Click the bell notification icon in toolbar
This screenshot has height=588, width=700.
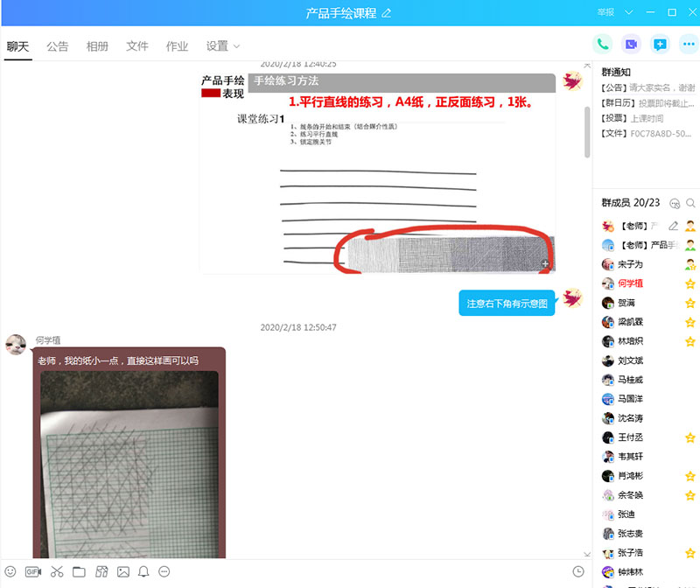tap(143, 571)
